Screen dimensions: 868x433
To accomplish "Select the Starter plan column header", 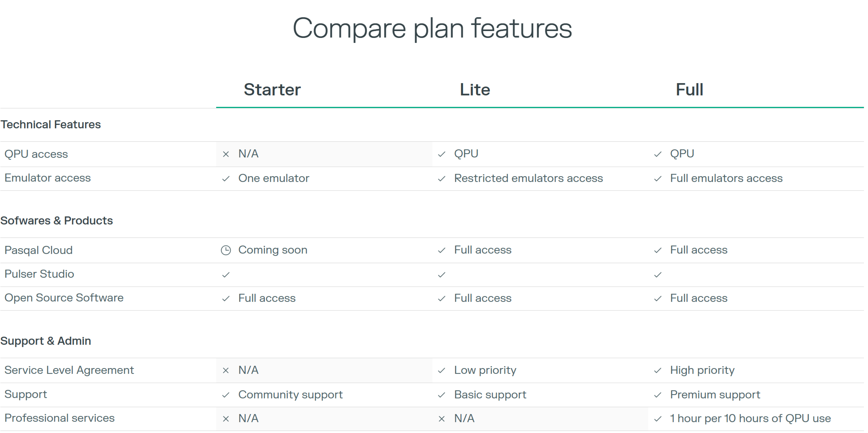I will [x=272, y=90].
